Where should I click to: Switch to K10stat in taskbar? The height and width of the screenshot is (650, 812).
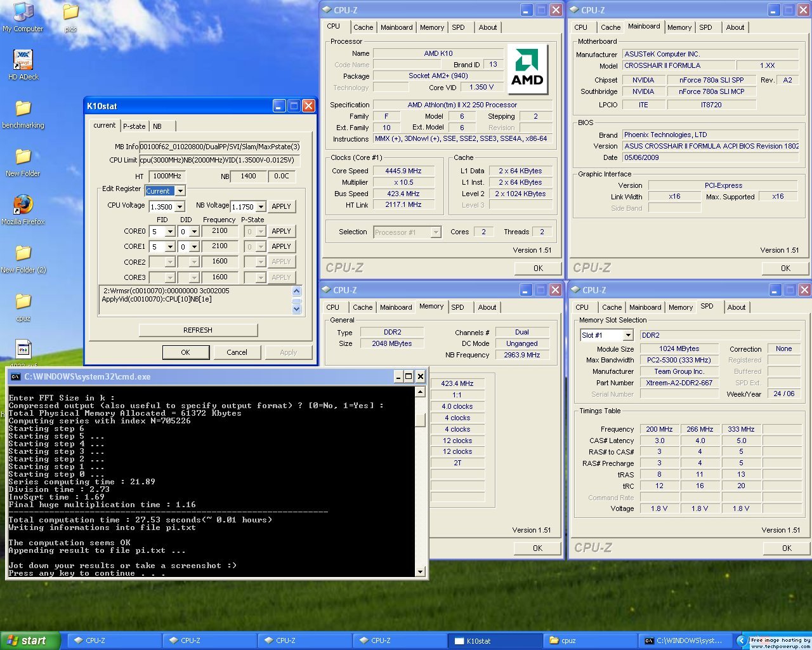pos(494,641)
